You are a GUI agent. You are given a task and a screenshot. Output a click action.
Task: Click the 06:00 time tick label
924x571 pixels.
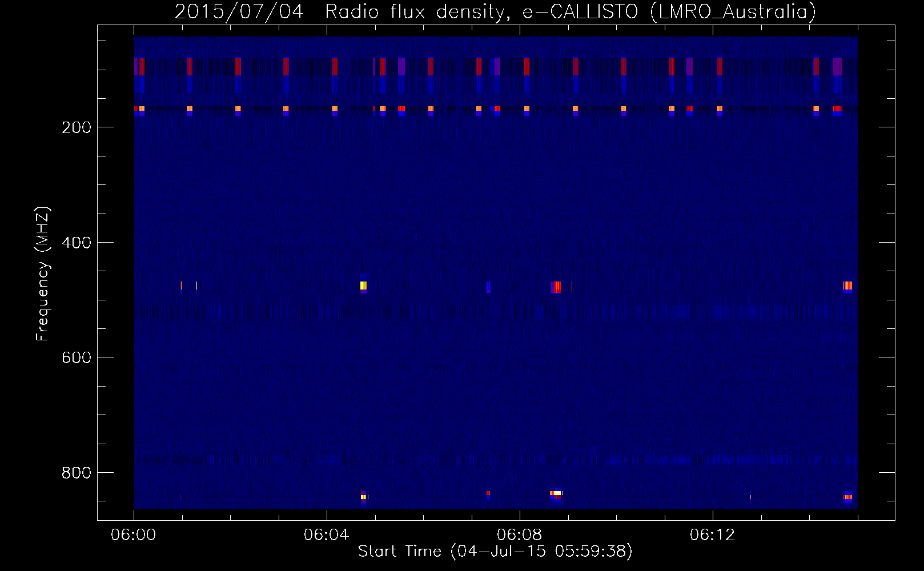(134, 534)
